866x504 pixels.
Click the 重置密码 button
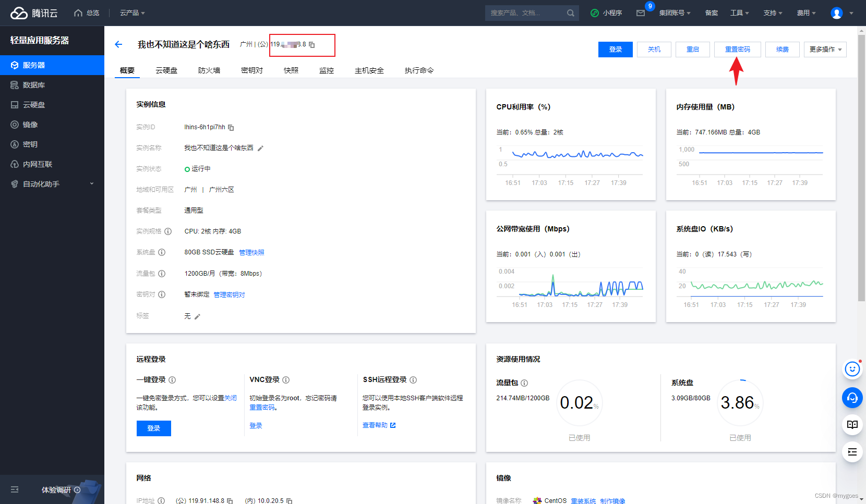pos(738,50)
